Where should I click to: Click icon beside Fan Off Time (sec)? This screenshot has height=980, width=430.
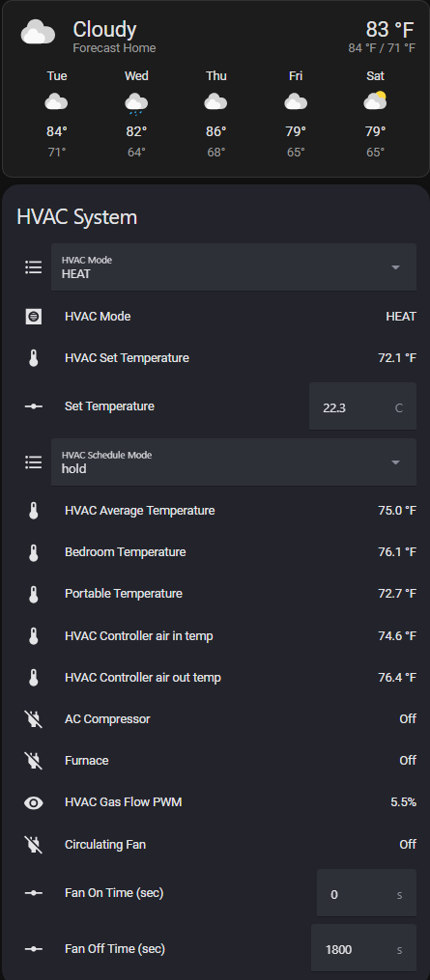(x=33, y=949)
